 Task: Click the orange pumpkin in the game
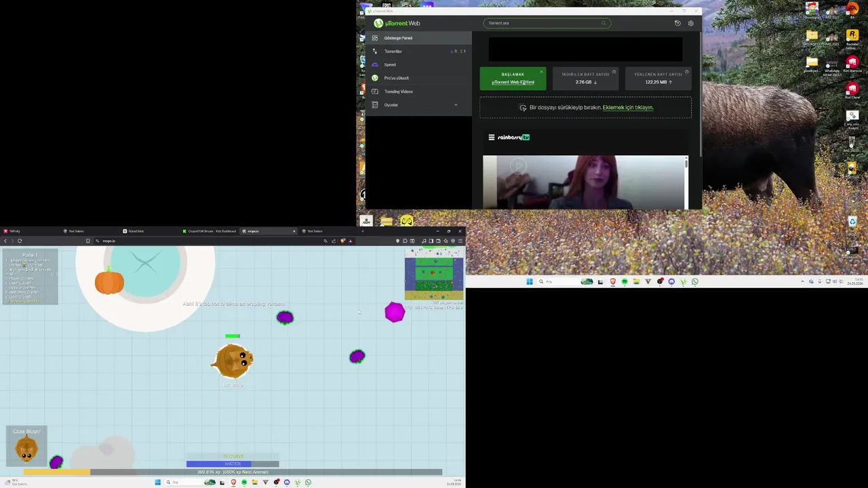tap(109, 281)
